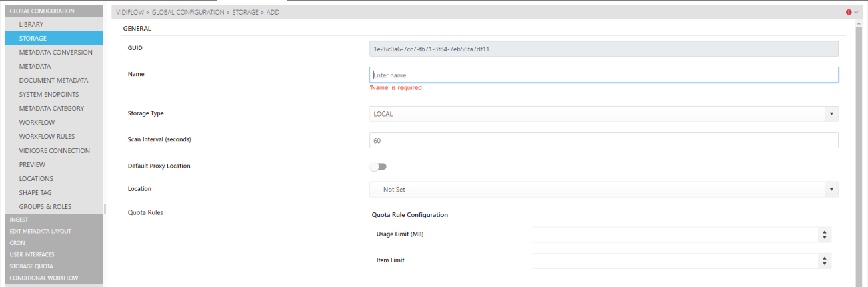The image size is (868, 287).
Task: Select Library in the sidebar
Action: point(31,24)
